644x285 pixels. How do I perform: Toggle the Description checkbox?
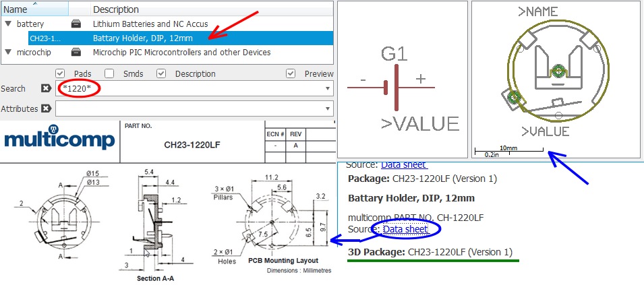pyautogui.click(x=161, y=74)
